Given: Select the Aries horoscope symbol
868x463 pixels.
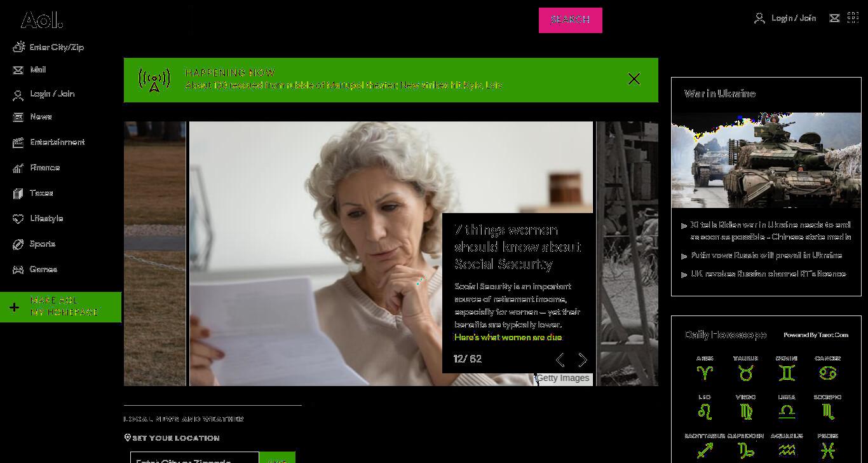Looking at the screenshot, I should pos(705,373).
